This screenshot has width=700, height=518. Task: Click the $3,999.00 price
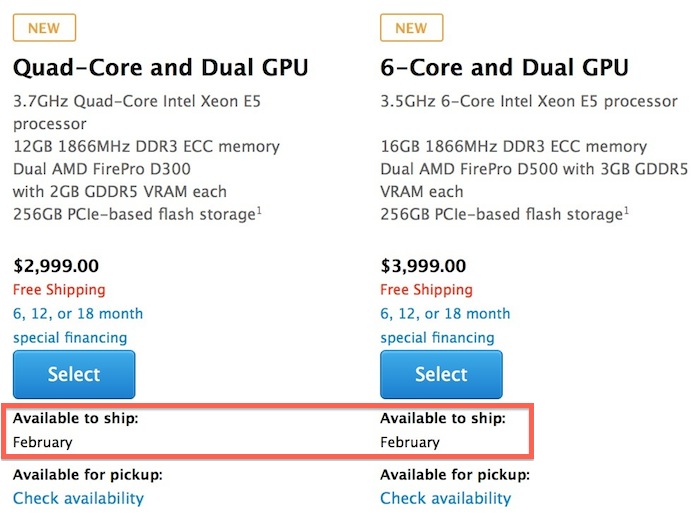click(423, 266)
